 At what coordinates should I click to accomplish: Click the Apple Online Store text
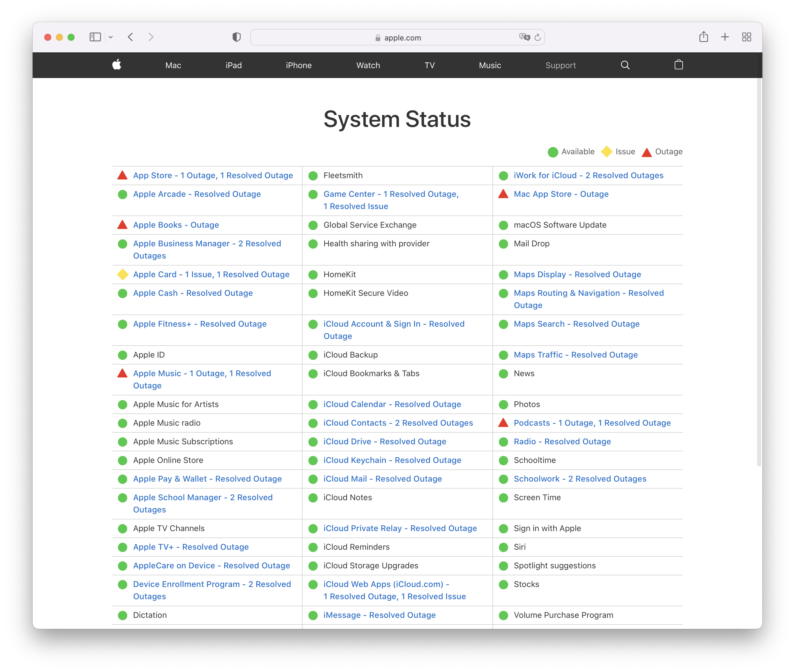tap(168, 460)
